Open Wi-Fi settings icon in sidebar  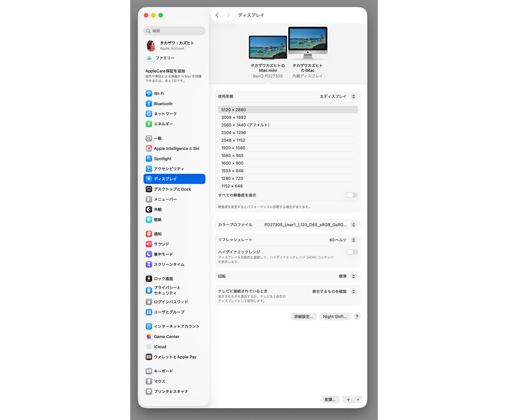point(149,94)
